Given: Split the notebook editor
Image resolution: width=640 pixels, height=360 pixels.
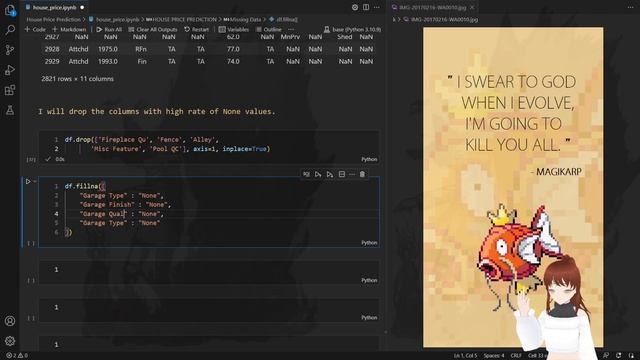Looking at the screenshot, I should 366,7.
